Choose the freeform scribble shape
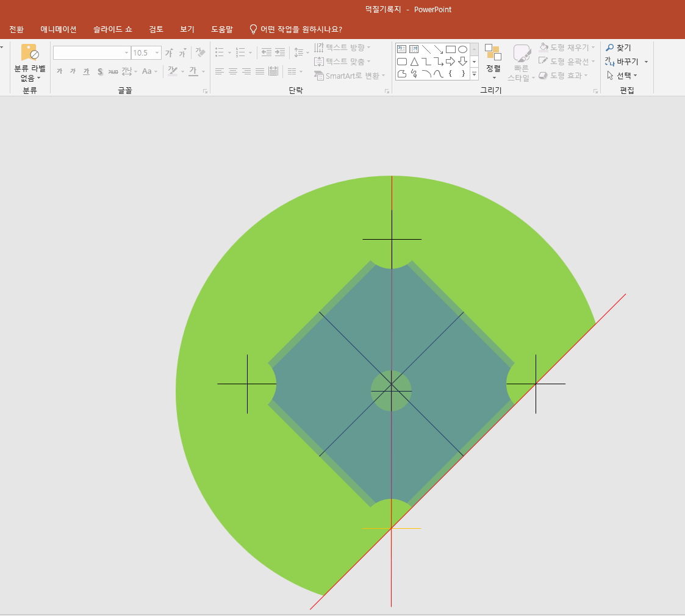The image size is (685, 616). 414,74
